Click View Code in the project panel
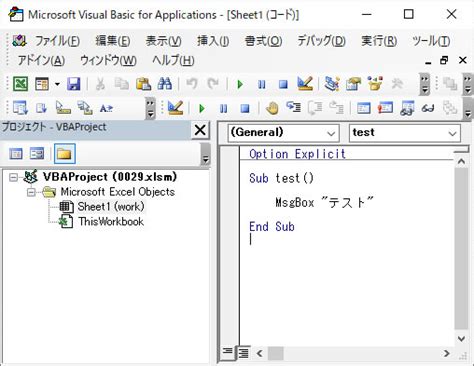This screenshot has height=366, width=474. (x=16, y=154)
